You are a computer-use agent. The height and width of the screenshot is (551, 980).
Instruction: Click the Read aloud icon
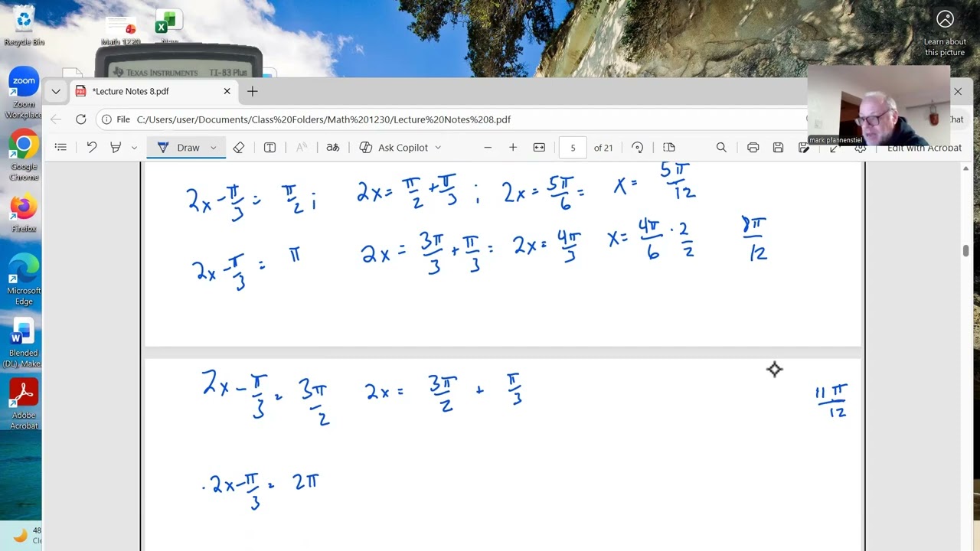pos(302,148)
